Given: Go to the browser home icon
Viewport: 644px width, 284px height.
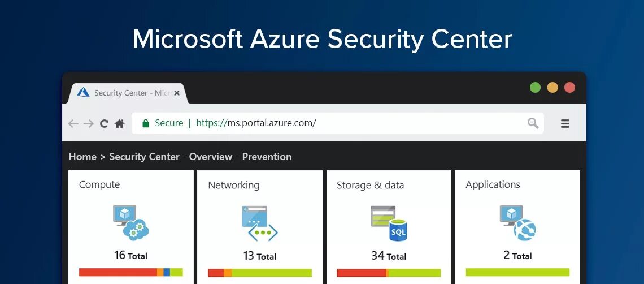Looking at the screenshot, I should 119,123.
